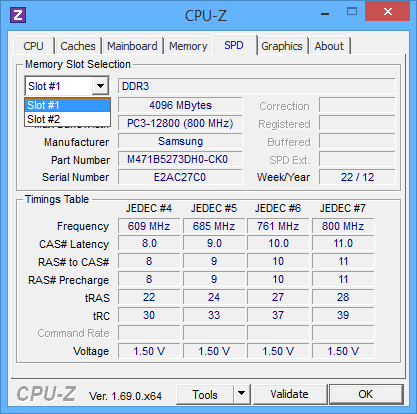
Task: Open the Memory tab
Action: (188, 46)
